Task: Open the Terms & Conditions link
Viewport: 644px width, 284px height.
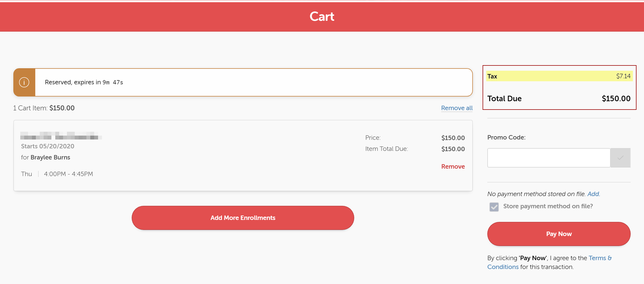Action: point(600,258)
